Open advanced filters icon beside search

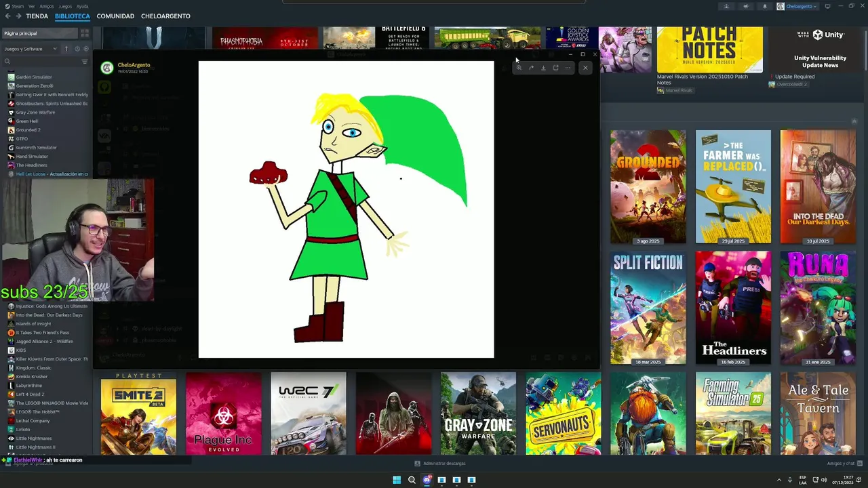(85, 62)
